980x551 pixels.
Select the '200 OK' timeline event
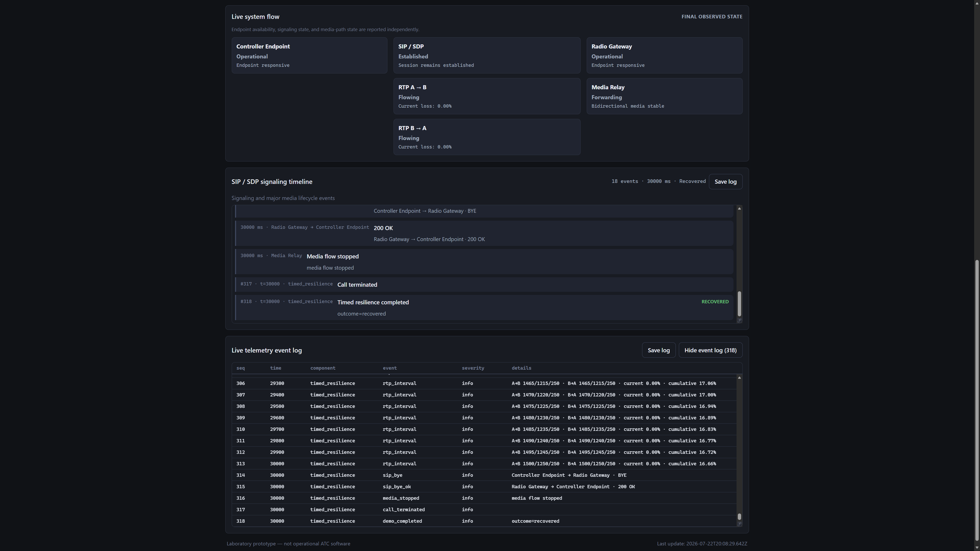pos(484,233)
